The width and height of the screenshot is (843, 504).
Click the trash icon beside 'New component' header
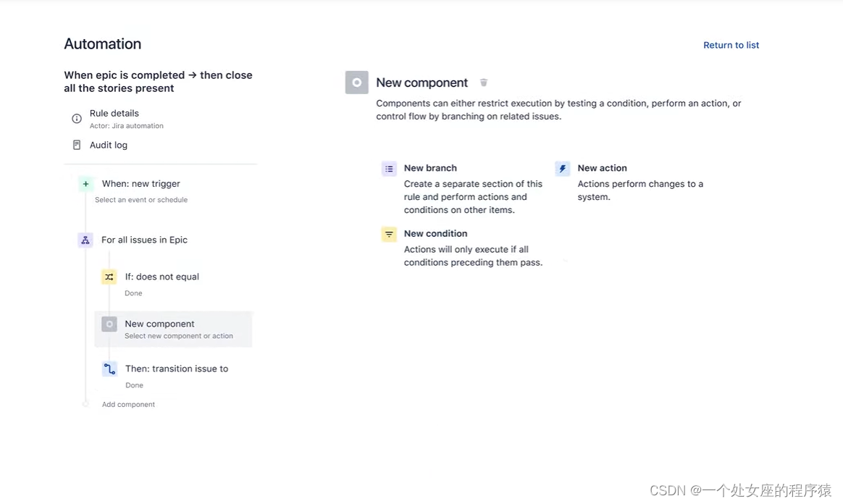[x=483, y=82]
